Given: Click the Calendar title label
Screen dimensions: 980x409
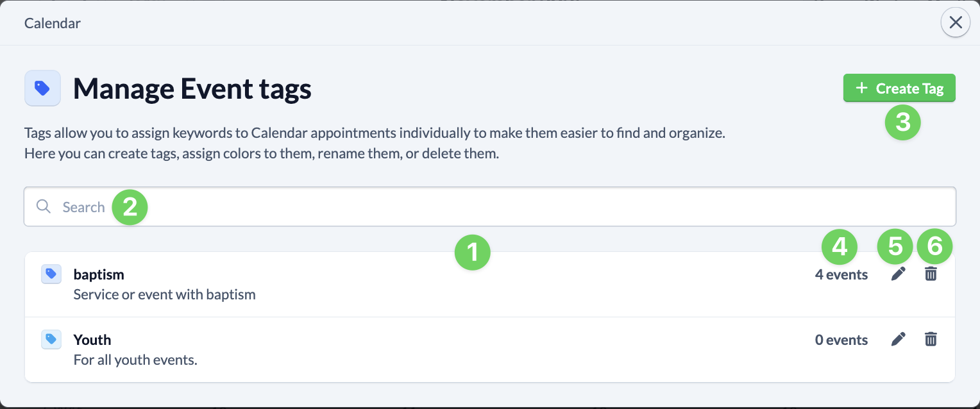Looking at the screenshot, I should pyautogui.click(x=52, y=22).
